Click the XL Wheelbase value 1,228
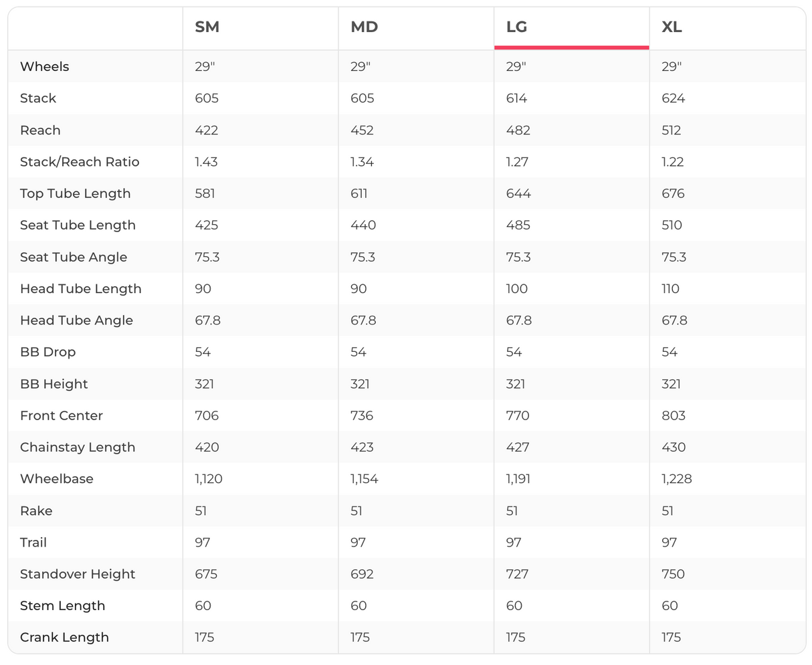The image size is (812, 665). point(677,479)
